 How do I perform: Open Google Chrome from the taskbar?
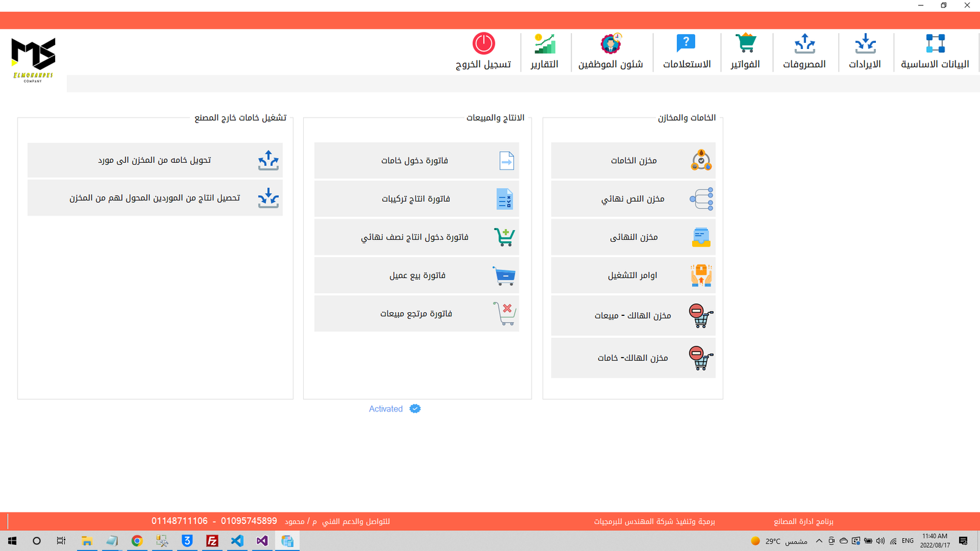(x=137, y=541)
